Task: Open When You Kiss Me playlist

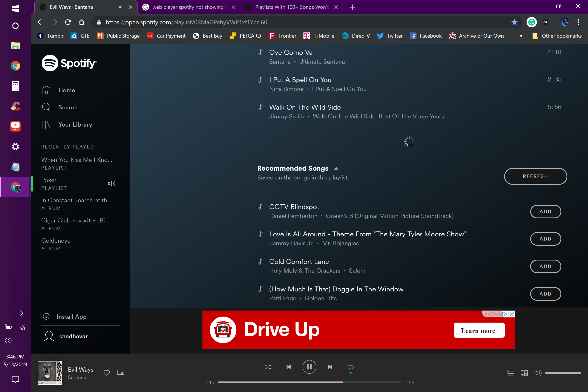Action: pos(77,160)
